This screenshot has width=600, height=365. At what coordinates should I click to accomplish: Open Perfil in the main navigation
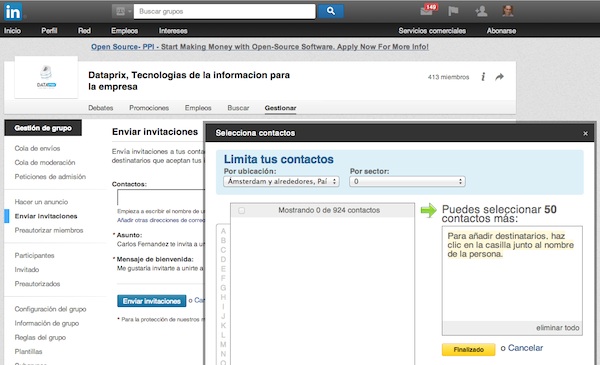pyautogui.click(x=49, y=31)
